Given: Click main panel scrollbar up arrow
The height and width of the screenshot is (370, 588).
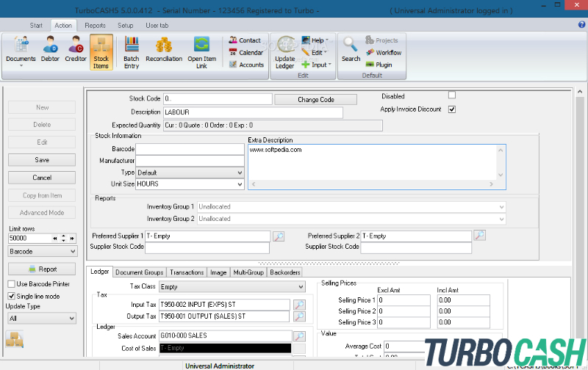Looking at the screenshot, I should click(580, 92).
